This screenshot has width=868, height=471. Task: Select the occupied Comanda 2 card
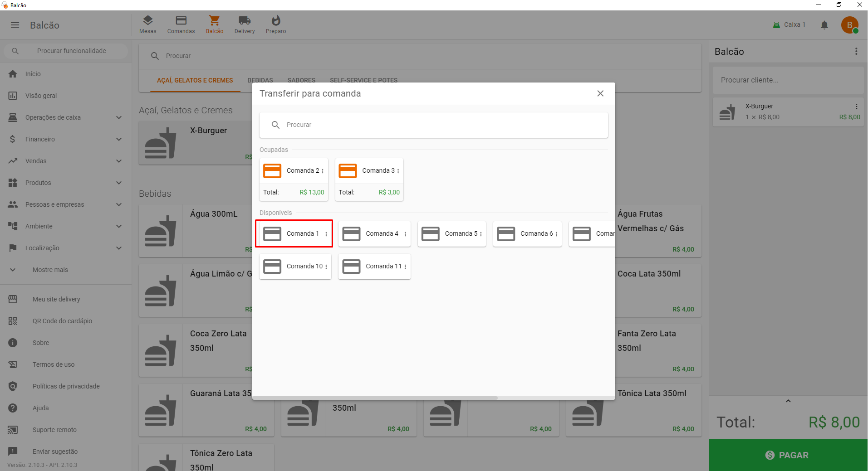pyautogui.click(x=294, y=180)
